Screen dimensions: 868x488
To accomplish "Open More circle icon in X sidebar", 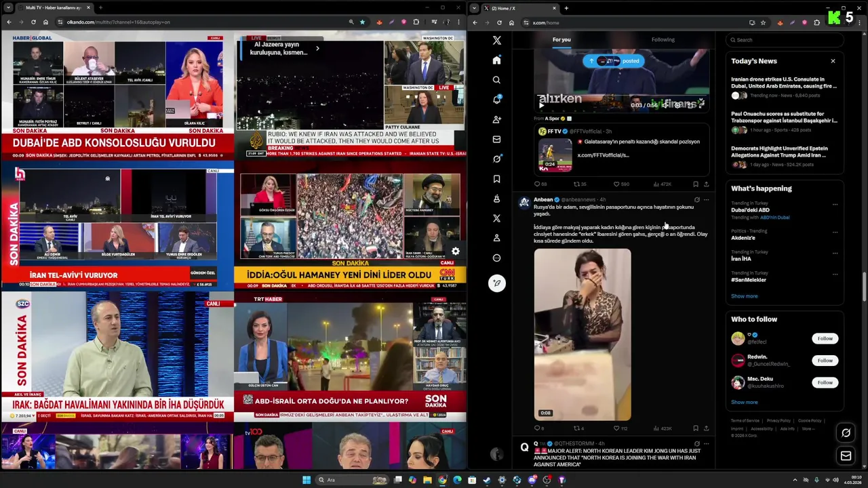I will (x=496, y=258).
